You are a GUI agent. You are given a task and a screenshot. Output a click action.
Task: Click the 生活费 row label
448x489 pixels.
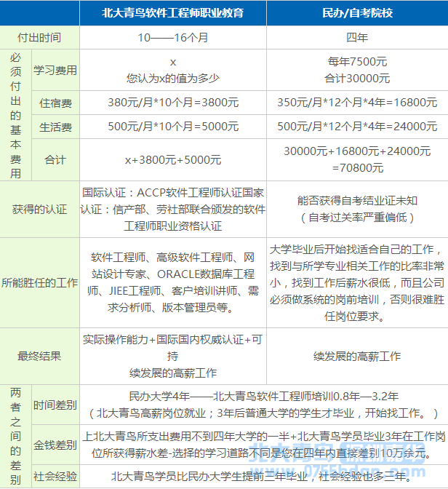[x=55, y=127]
